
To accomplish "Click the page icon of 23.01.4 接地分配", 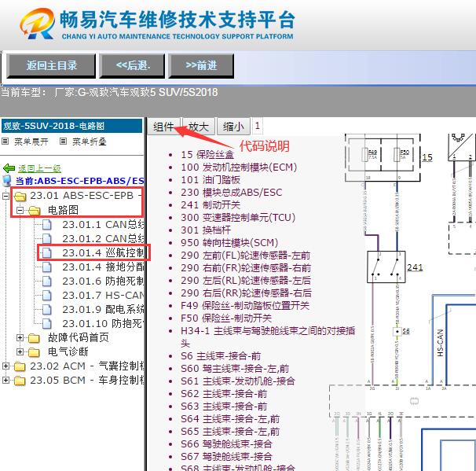I will (x=46, y=267).
